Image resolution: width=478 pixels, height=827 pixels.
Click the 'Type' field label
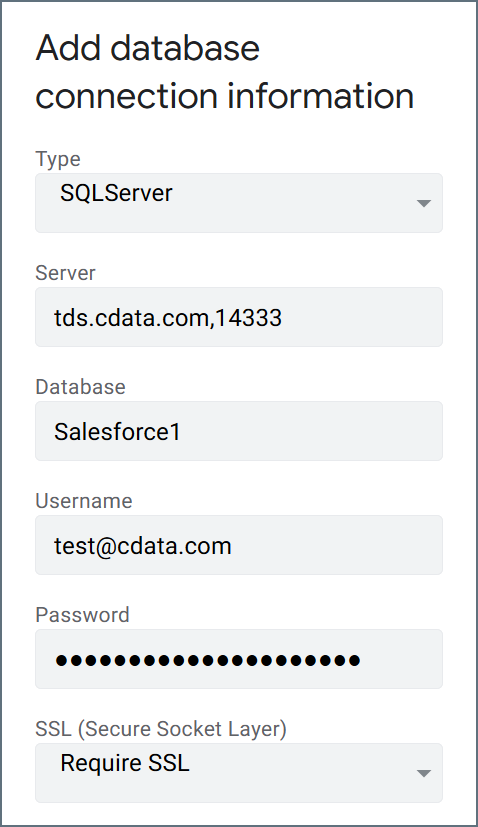click(58, 159)
